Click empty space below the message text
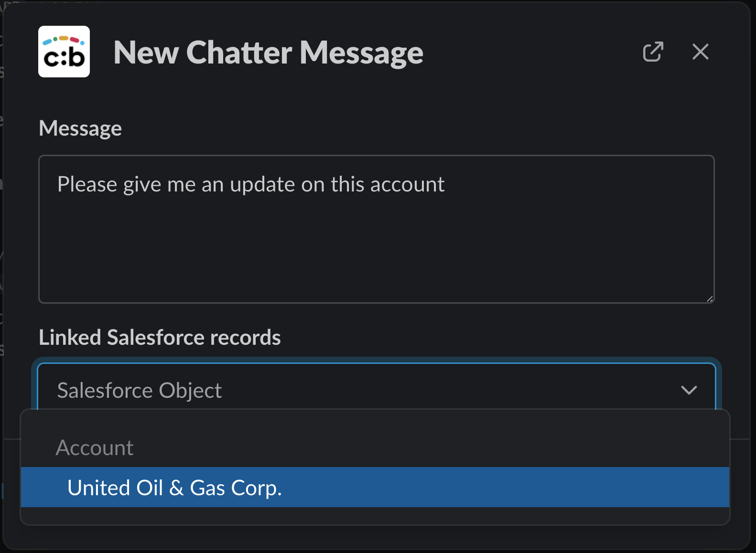The height and width of the screenshot is (553, 756). (376, 258)
